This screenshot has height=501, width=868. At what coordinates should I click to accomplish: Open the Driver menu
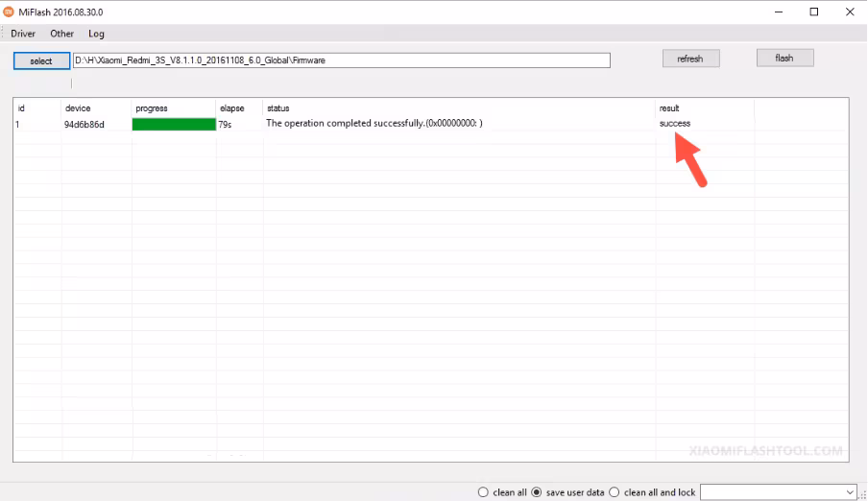point(23,34)
